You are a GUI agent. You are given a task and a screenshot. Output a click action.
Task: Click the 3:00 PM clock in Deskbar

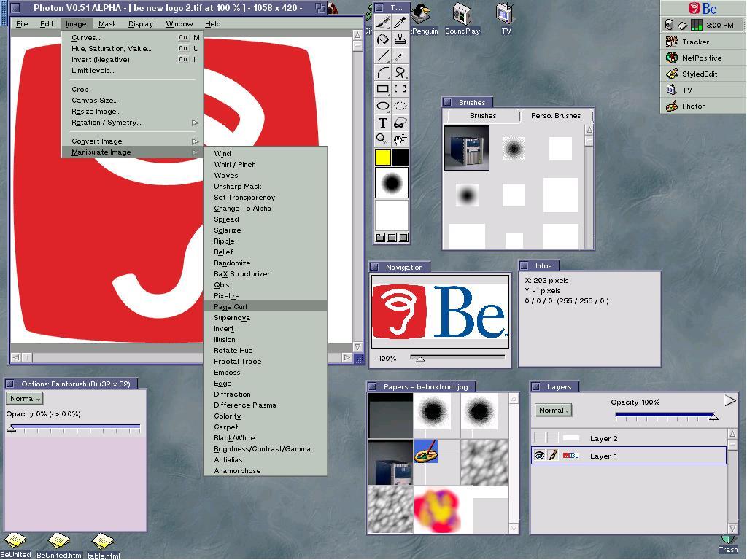tap(720, 26)
